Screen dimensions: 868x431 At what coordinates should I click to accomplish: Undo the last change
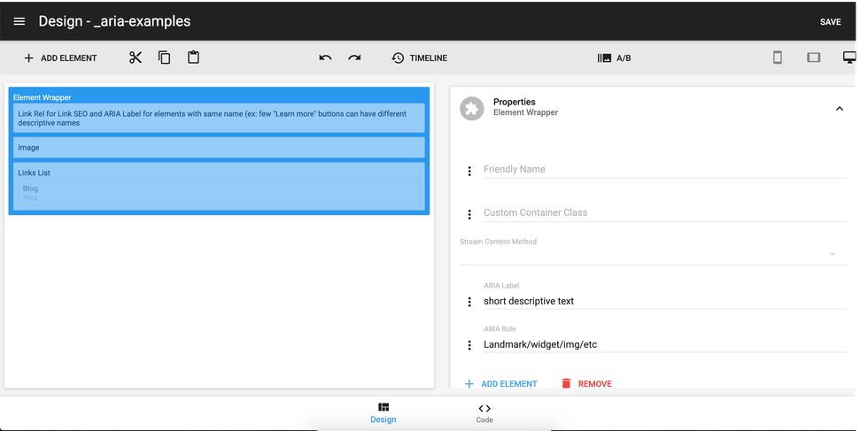pos(325,58)
